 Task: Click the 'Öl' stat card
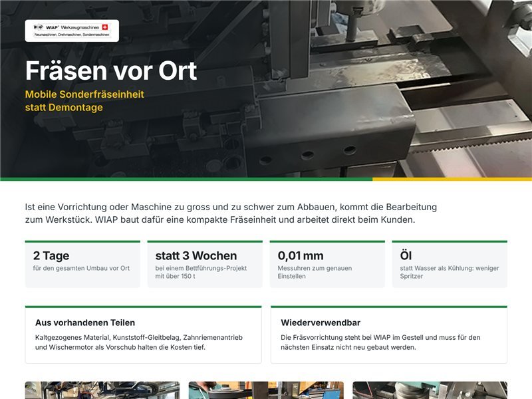[x=450, y=264]
